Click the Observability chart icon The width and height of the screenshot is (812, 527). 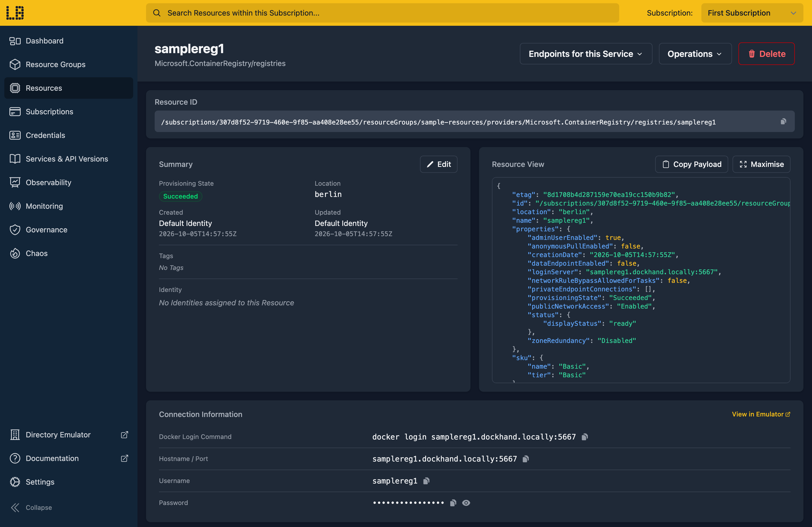coord(15,182)
